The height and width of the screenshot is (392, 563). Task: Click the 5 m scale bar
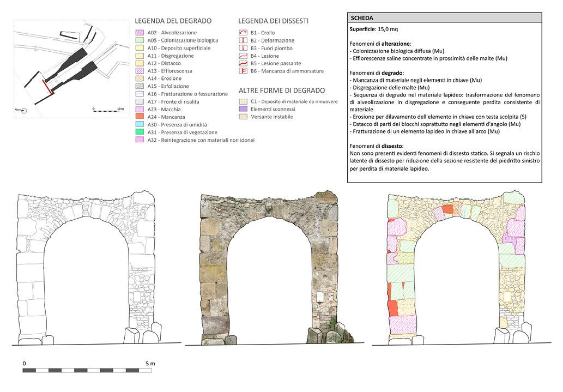[x=87, y=371]
